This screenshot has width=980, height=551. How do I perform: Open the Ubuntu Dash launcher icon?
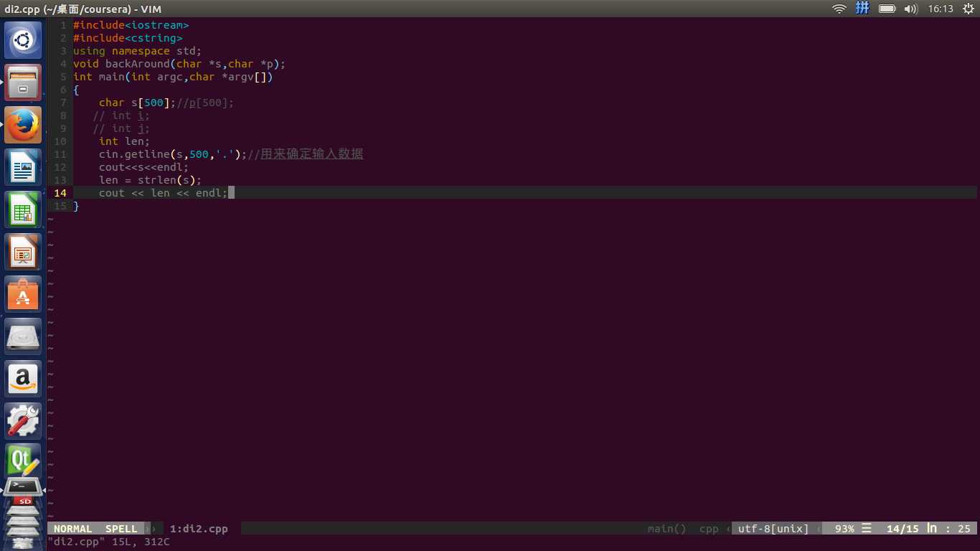(23, 40)
